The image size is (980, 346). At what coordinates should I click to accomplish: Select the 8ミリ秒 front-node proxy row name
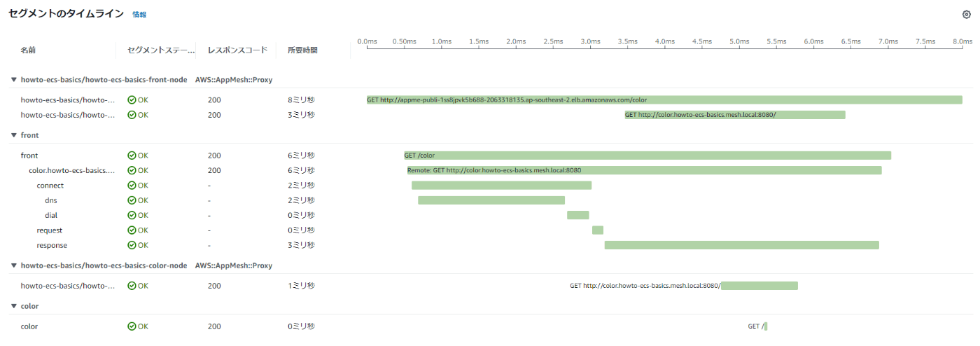[67, 100]
